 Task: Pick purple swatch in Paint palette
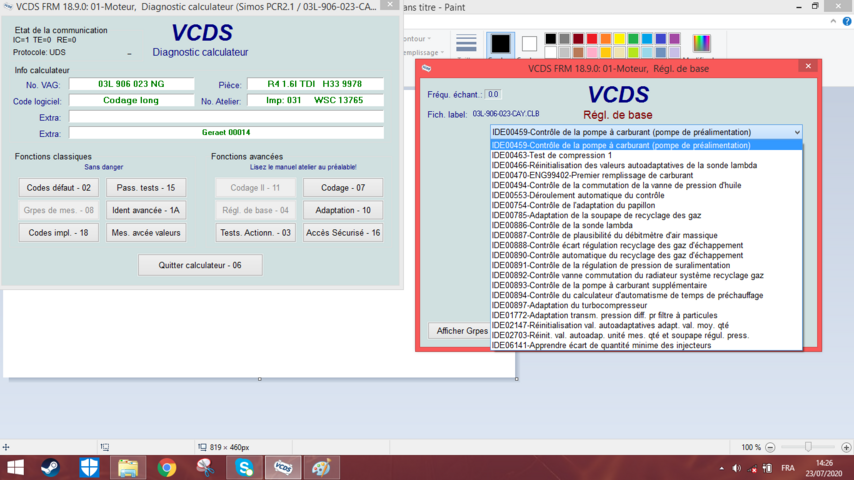tap(674, 39)
